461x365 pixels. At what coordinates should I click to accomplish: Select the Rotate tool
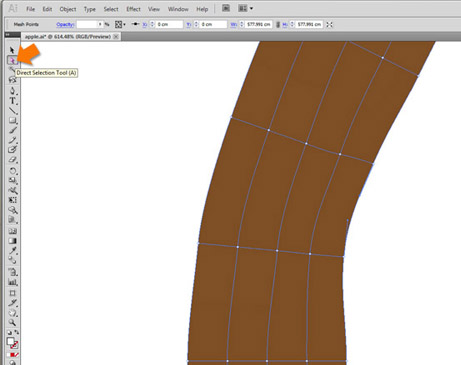point(12,171)
